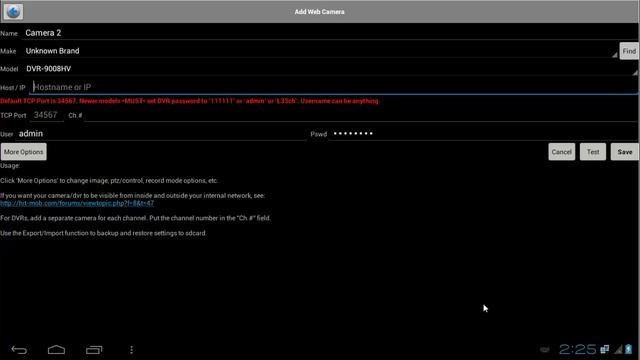
Task: Tap the Android home navigation icon
Action: tap(56, 350)
